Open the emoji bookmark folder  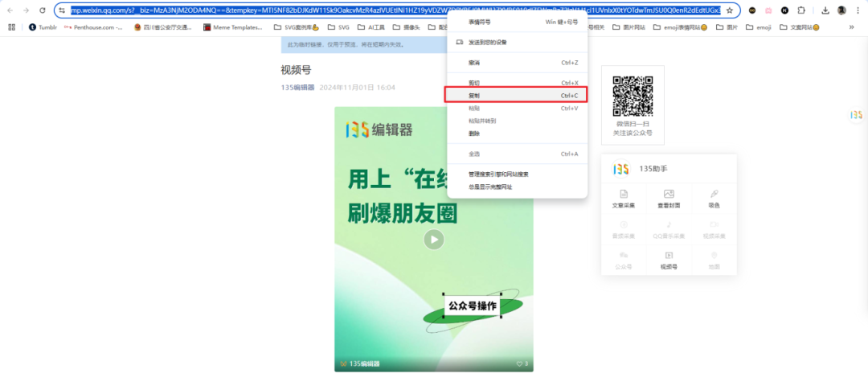(758, 27)
